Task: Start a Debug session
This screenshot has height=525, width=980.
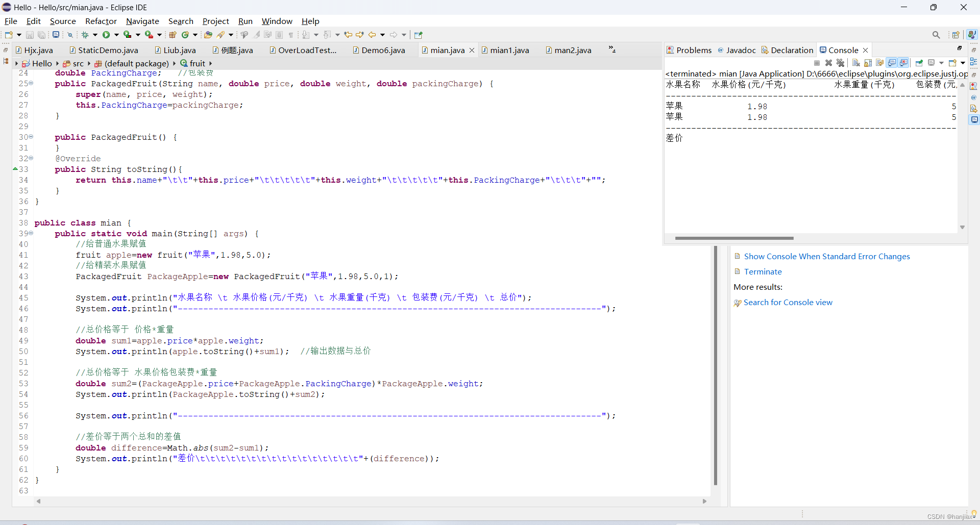Action: [x=86, y=34]
